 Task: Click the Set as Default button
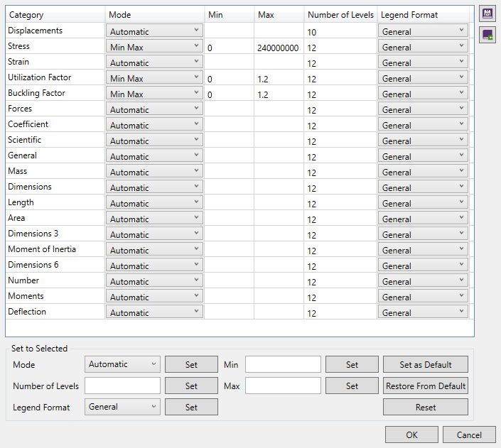[x=425, y=364]
